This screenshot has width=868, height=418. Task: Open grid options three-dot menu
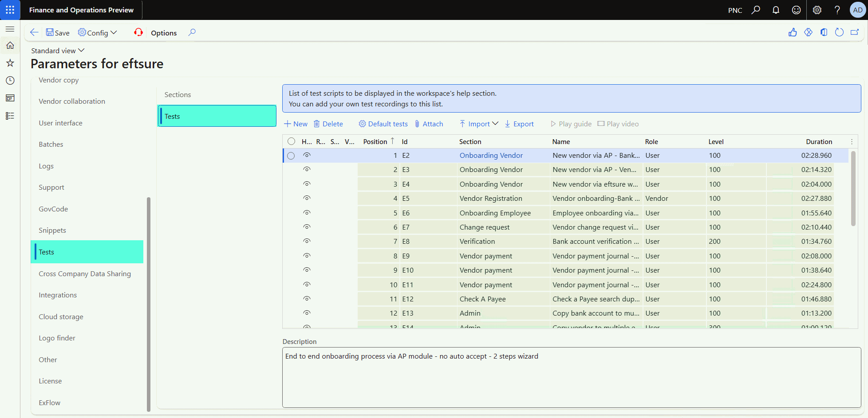tap(852, 141)
